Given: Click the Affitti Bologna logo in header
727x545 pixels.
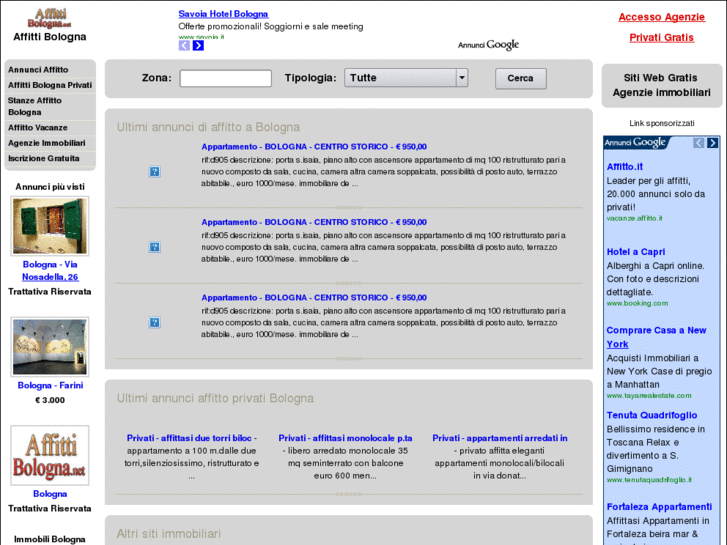Looking at the screenshot, I should click(x=49, y=19).
